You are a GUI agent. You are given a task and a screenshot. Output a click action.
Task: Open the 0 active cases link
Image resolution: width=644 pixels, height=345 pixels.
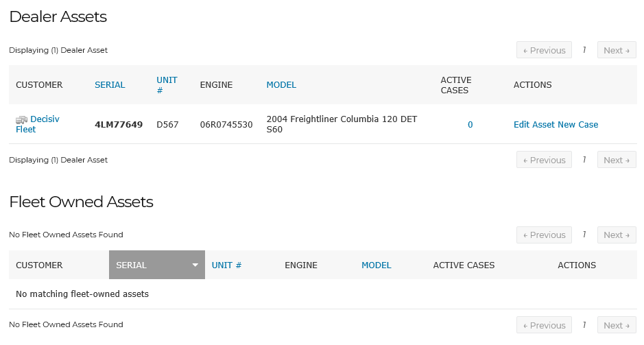pos(470,124)
